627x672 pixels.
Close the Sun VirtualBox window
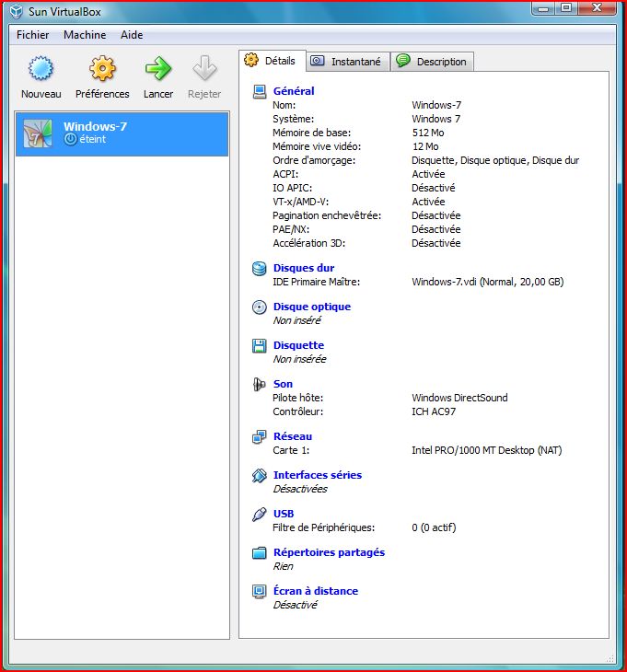(597, 8)
